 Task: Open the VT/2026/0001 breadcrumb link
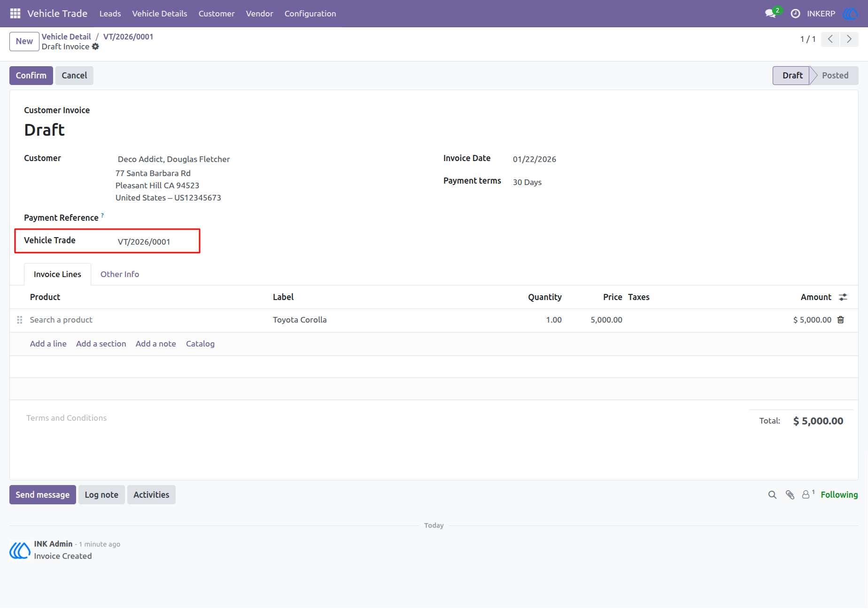[x=128, y=37]
